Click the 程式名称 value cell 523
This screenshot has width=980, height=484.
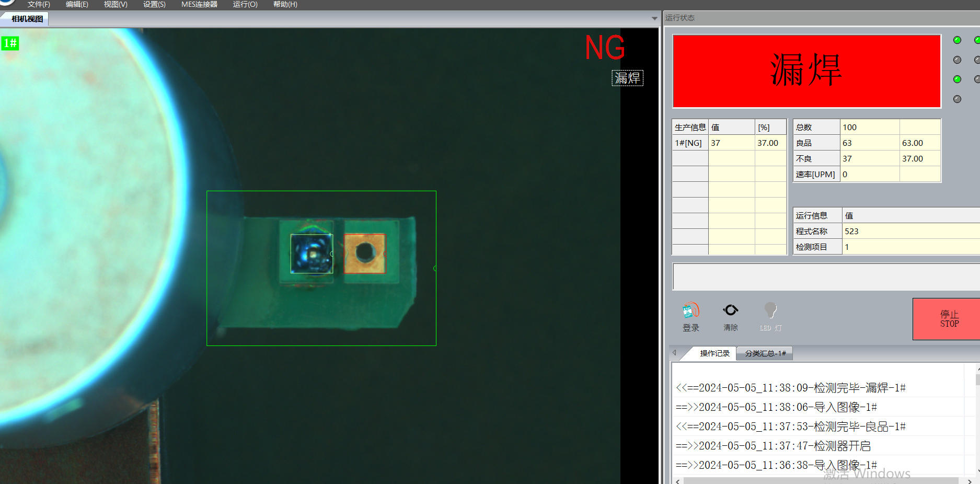coord(909,231)
